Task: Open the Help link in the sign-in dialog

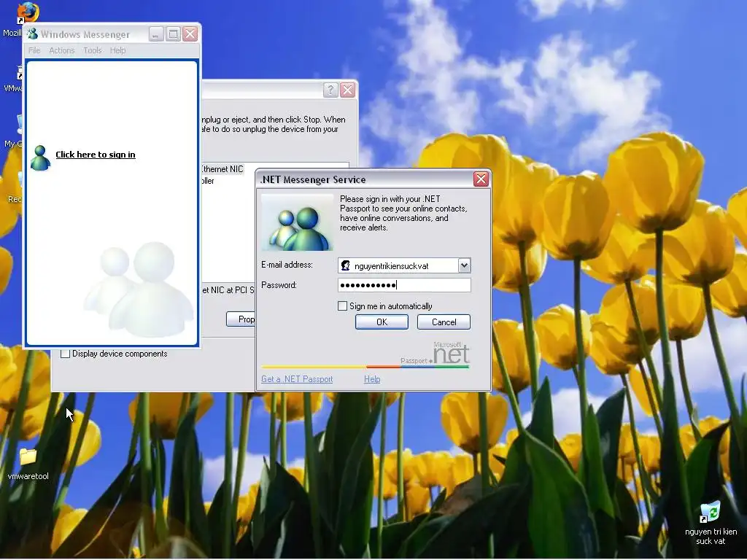Action: (372, 379)
